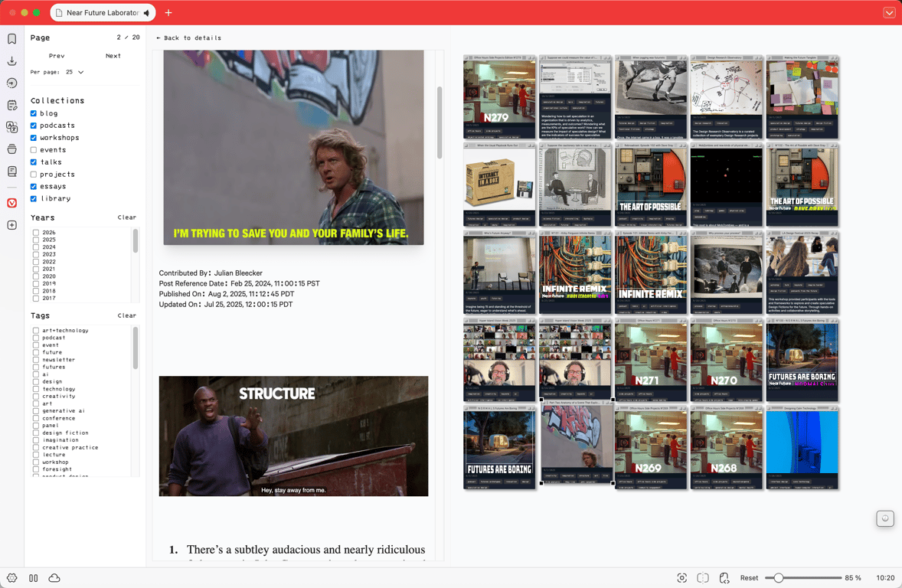The width and height of the screenshot is (902, 588).
Task: Check the 2025 year filter
Action: pos(36,240)
